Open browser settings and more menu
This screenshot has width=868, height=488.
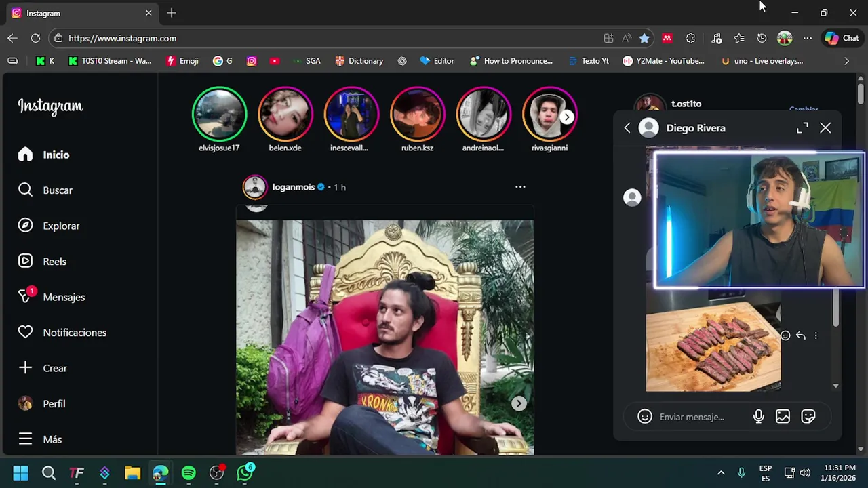click(x=807, y=39)
